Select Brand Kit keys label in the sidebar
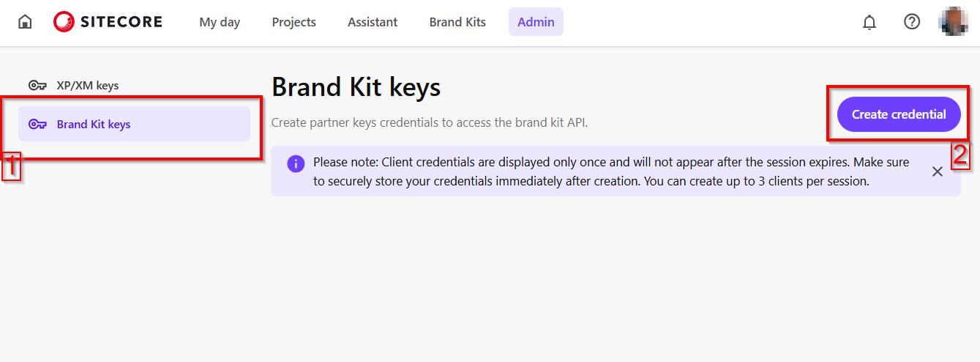This screenshot has width=980, height=362. click(94, 125)
